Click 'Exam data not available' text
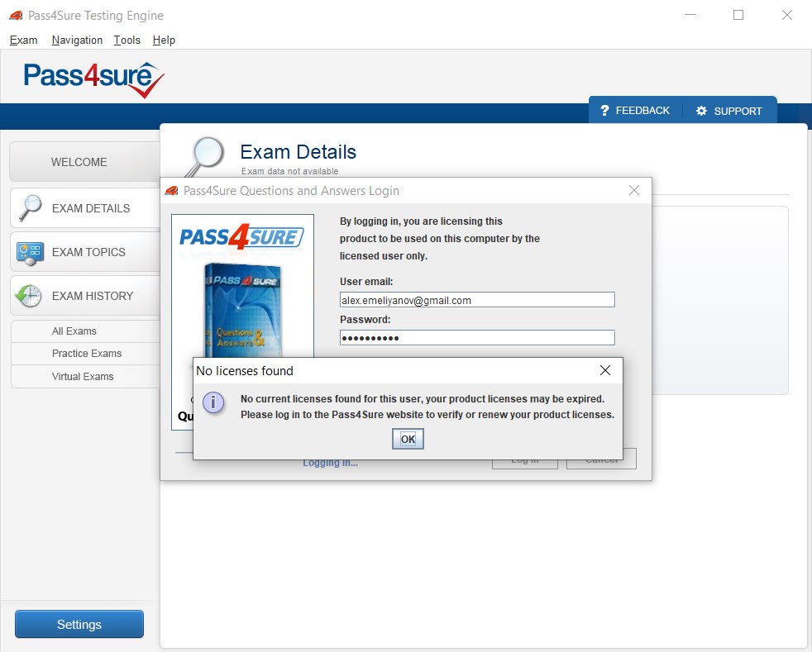 [x=289, y=171]
